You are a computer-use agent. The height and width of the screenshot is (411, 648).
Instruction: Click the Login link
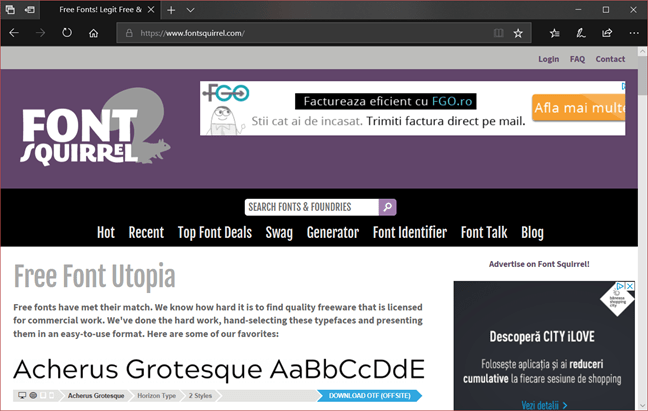point(548,59)
